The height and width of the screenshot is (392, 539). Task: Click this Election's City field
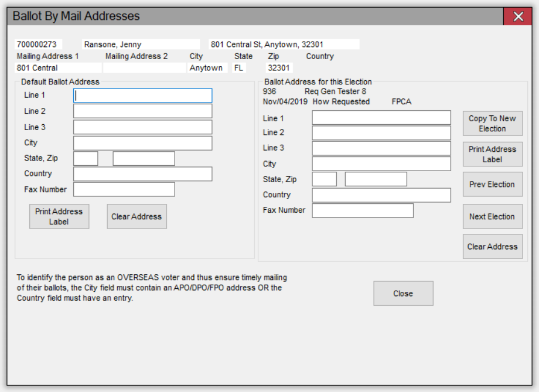[381, 163]
